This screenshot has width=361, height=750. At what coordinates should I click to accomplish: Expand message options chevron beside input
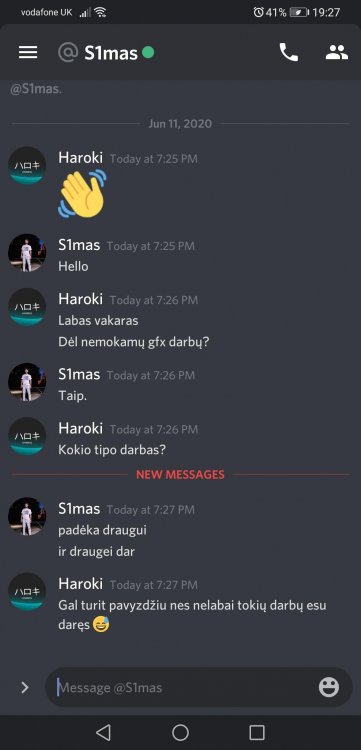[25, 688]
